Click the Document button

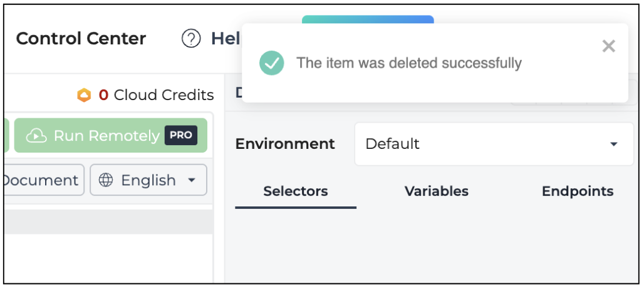(x=43, y=180)
